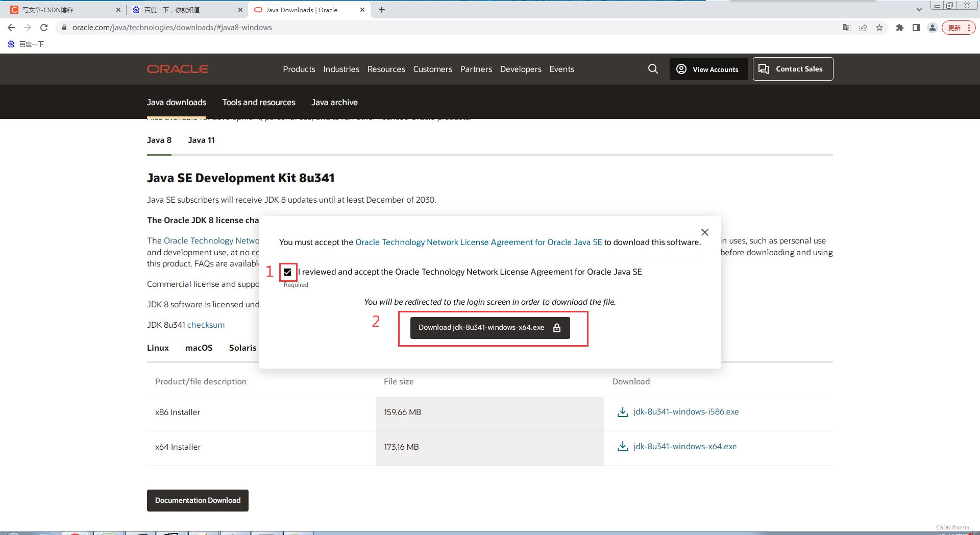Viewport: 980px width, 535px height.
Task: Open the site search magnifier icon
Action: point(653,69)
